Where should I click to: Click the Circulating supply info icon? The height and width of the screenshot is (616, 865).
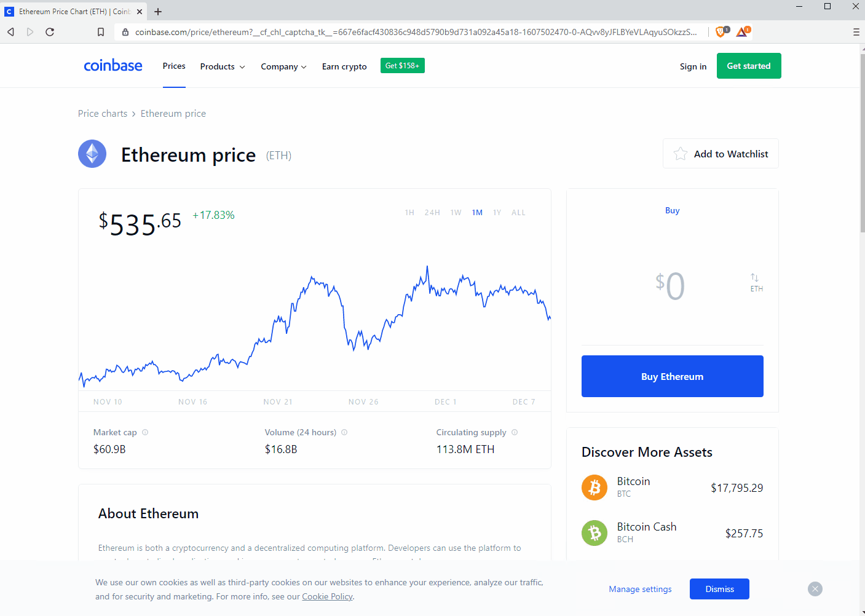pos(515,432)
